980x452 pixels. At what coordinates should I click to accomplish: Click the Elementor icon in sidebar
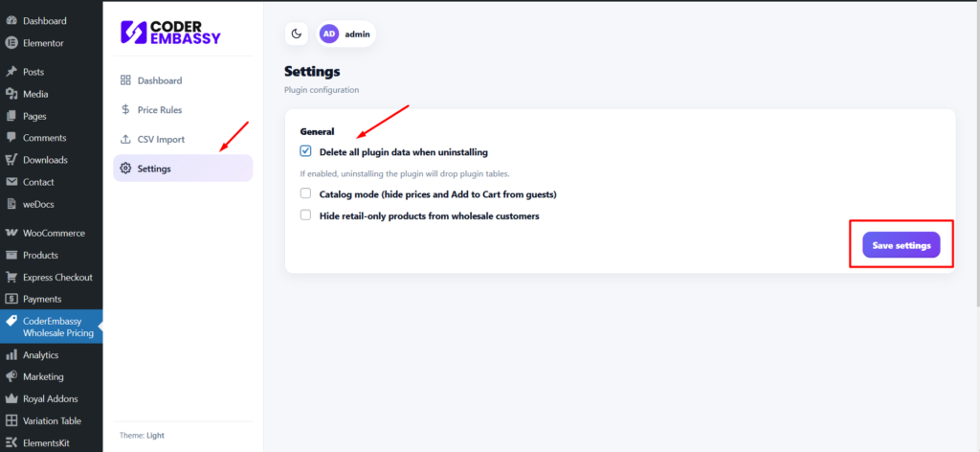[x=11, y=43]
